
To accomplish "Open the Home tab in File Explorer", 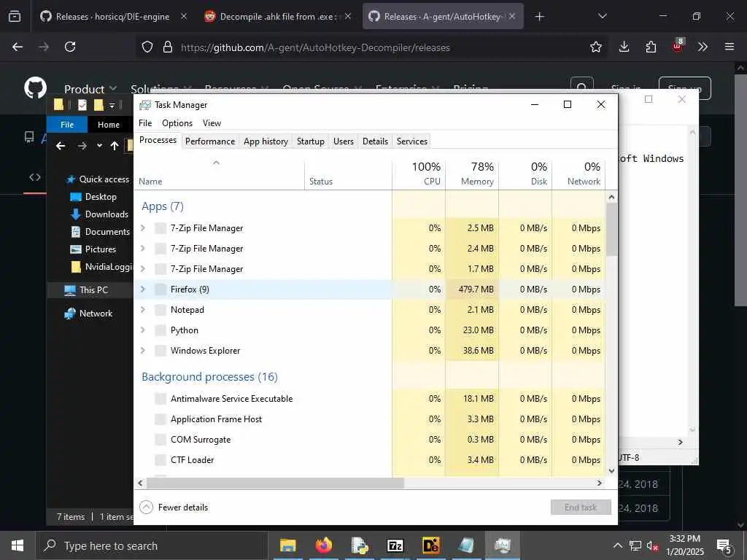I will pos(109,124).
